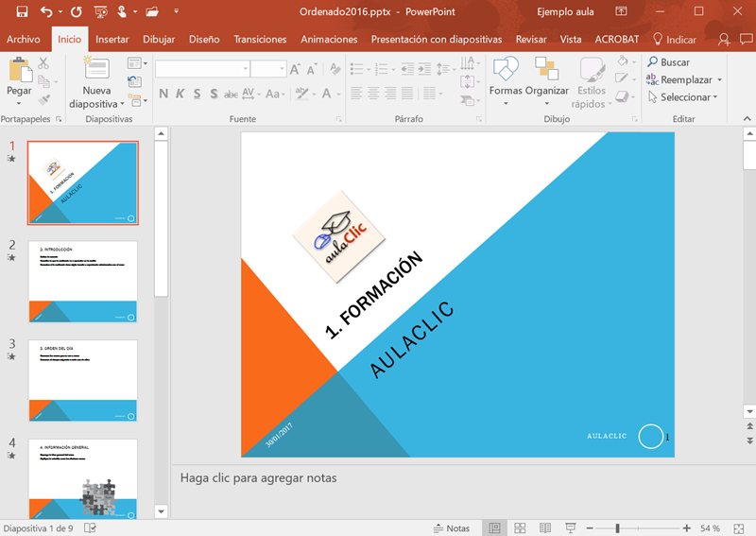Align text to the left
Image resolution: width=756 pixels, height=536 pixels.
[x=356, y=93]
